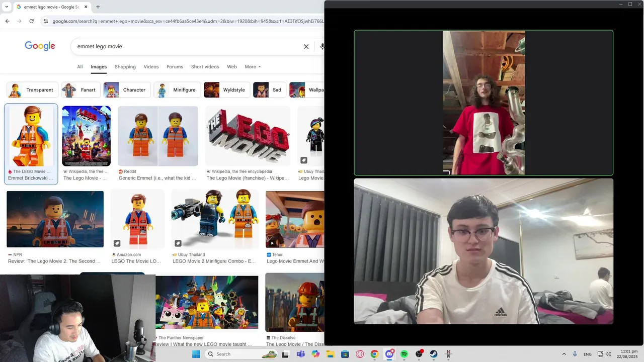Image resolution: width=644 pixels, height=362 pixels.
Task: Show hidden system tray icons
Action: click(x=563, y=354)
